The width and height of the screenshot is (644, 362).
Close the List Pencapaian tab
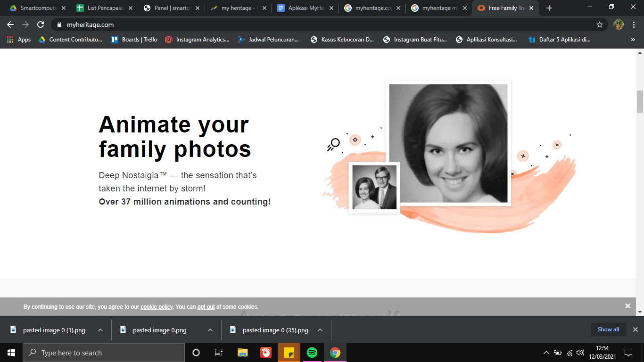(131, 8)
